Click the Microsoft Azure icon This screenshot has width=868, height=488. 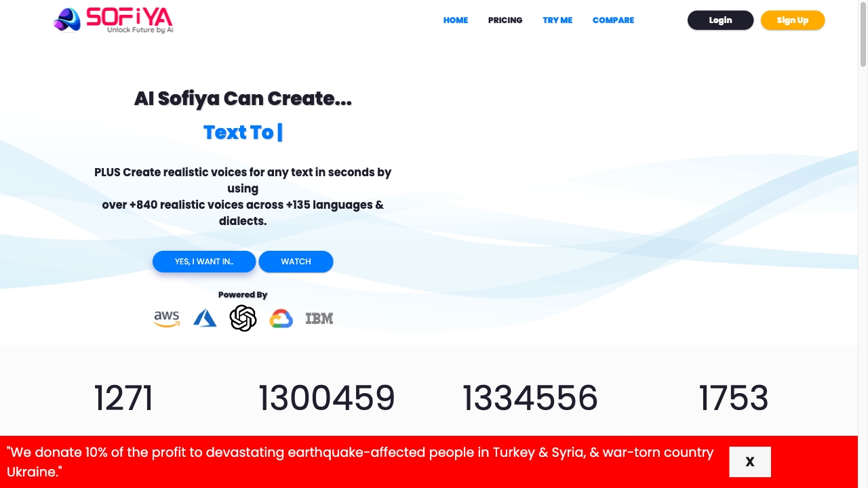tap(205, 318)
